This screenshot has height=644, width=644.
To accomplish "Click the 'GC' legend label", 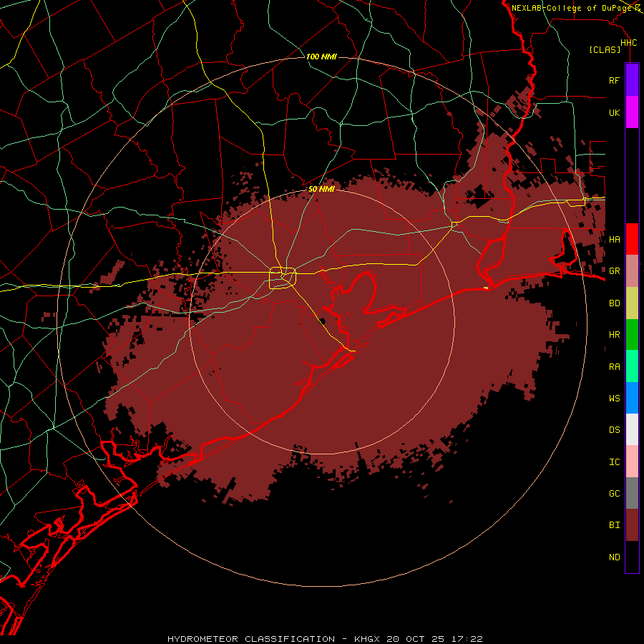I will (615, 494).
